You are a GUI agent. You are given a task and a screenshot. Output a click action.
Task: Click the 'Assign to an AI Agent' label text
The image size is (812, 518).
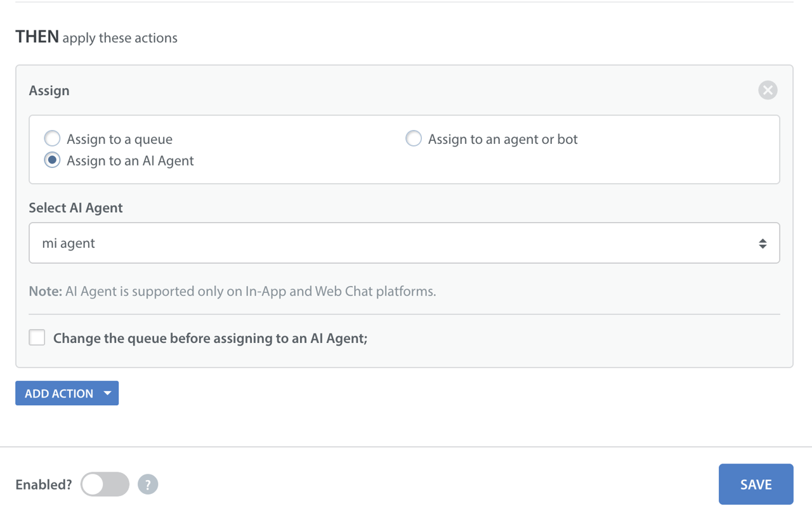(130, 161)
